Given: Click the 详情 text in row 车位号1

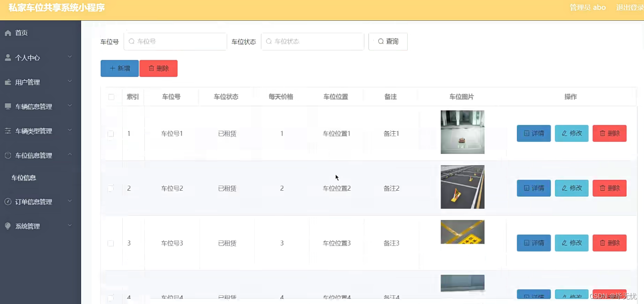Looking at the screenshot, I should point(538,134).
